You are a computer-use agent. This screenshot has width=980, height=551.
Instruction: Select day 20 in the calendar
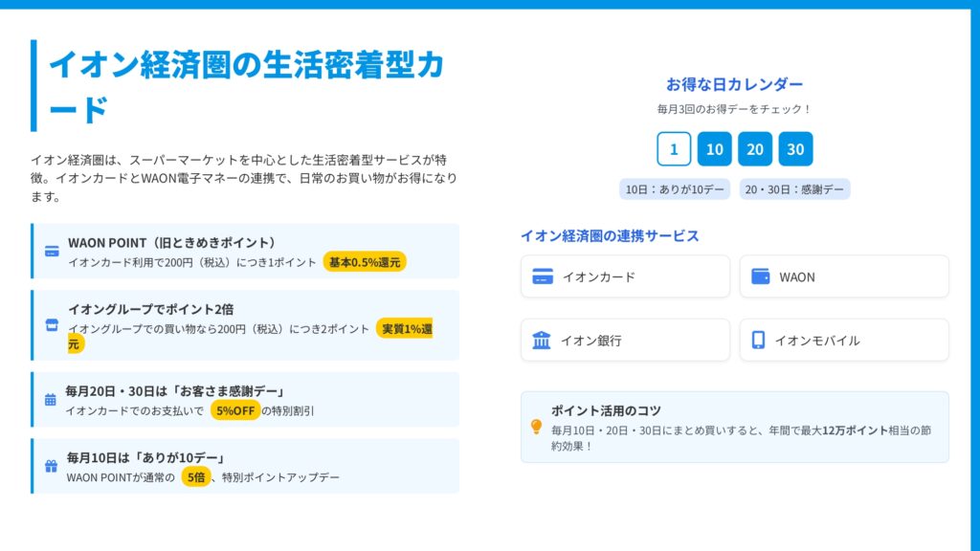point(755,149)
